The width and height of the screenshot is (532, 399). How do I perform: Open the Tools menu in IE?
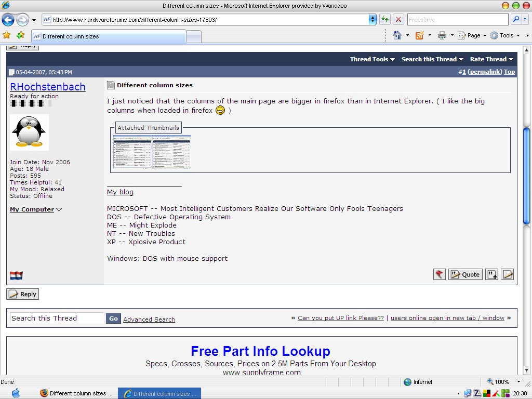tap(505, 35)
